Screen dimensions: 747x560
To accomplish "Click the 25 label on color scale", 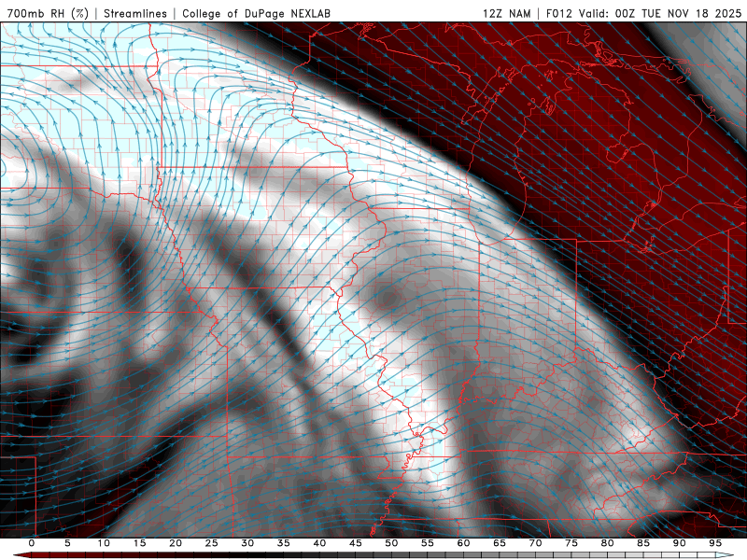I will tap(212, 543).
